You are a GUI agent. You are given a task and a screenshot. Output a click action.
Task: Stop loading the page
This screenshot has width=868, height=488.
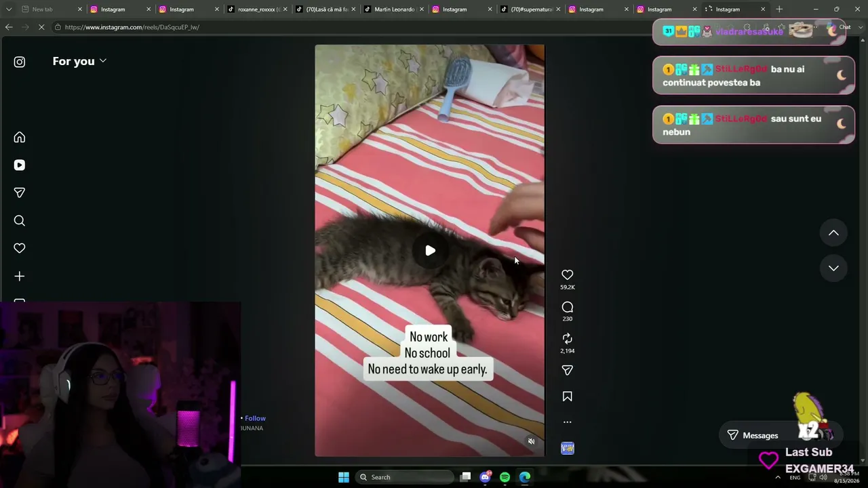41,27
